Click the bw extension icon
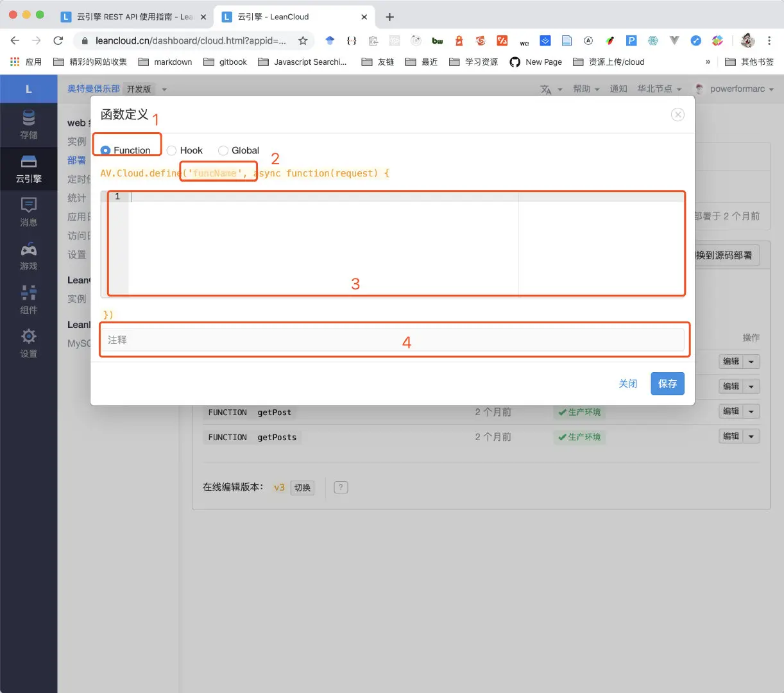The width and height of the screenshot is (784, 693). coord(438,40)
